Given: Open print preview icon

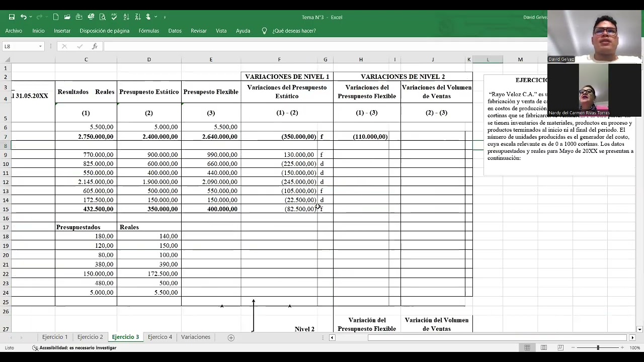Looking at the screenshot, I should tap(103, 17).
